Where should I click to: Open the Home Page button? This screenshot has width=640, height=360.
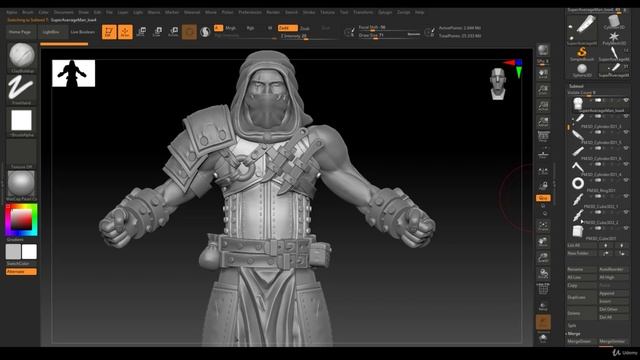coord(20,32)
